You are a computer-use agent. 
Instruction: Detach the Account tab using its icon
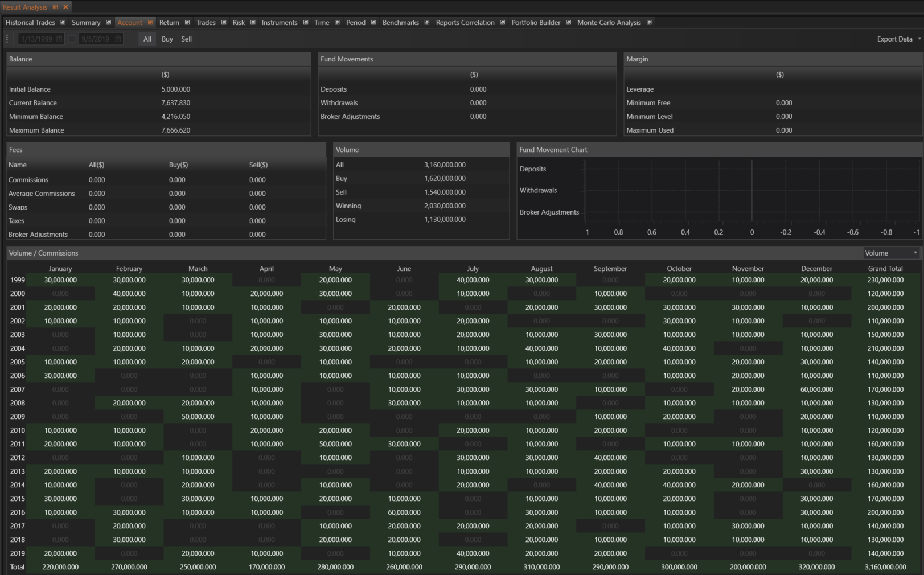[150, 23]
